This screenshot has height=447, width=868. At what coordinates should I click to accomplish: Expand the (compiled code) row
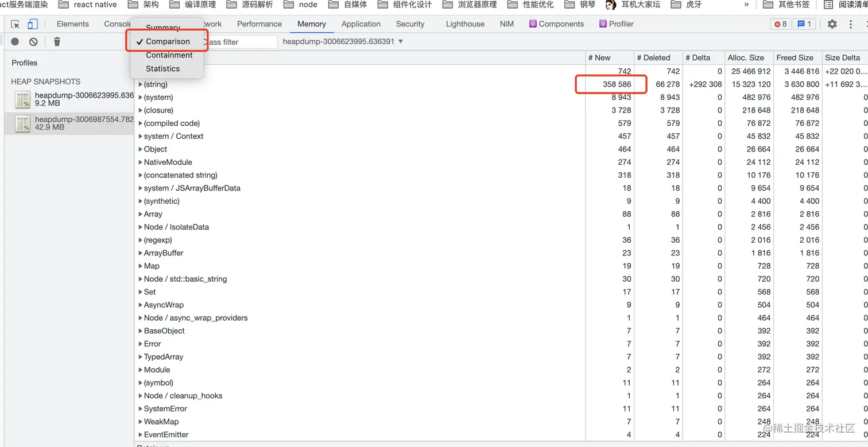(141, 123)
